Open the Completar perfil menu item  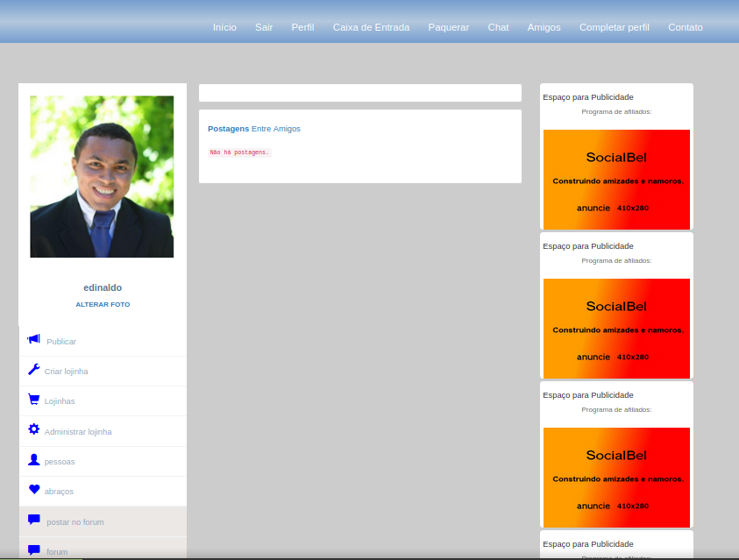point(615,27)
